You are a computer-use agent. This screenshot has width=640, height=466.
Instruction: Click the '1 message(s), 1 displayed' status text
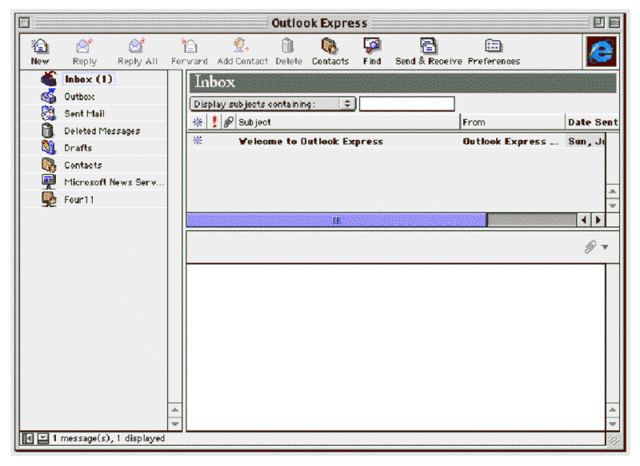tap(109, 438)
